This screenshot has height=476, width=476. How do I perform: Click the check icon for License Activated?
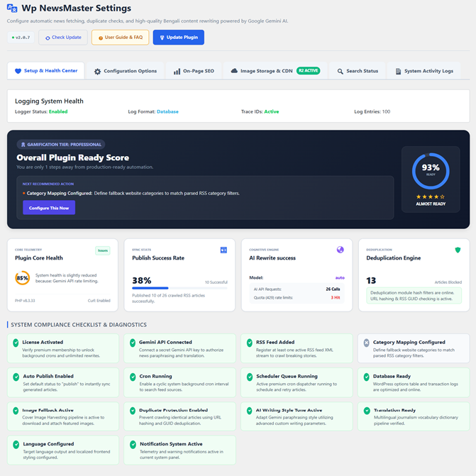coord(16,343)
